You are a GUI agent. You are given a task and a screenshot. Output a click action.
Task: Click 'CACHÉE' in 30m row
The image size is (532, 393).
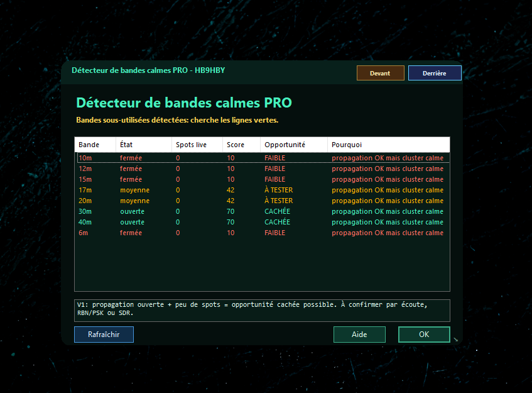tap(277, 211)
